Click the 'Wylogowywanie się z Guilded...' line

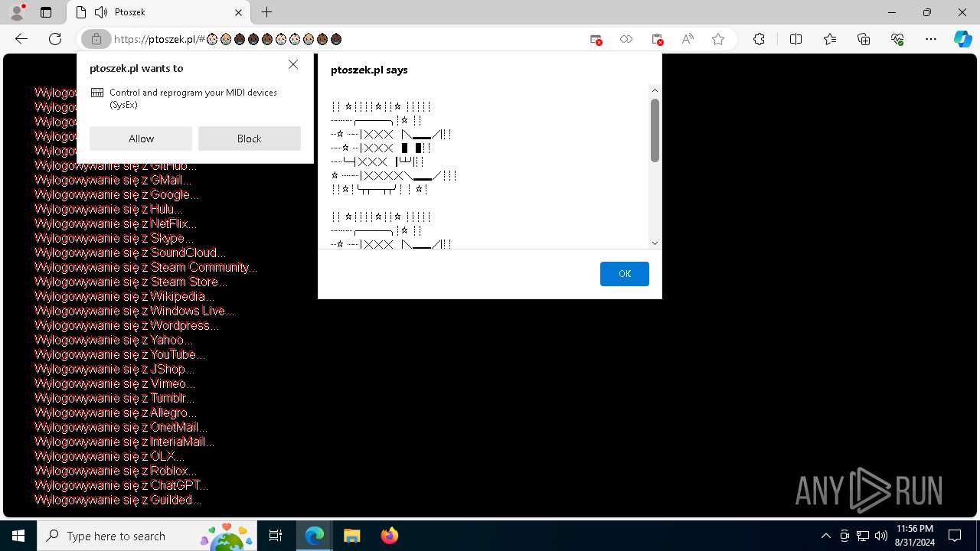(x=119, y=500)
